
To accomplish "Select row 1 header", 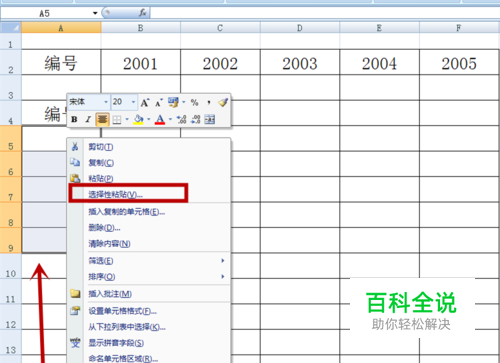I will click(x=11, y=41).
